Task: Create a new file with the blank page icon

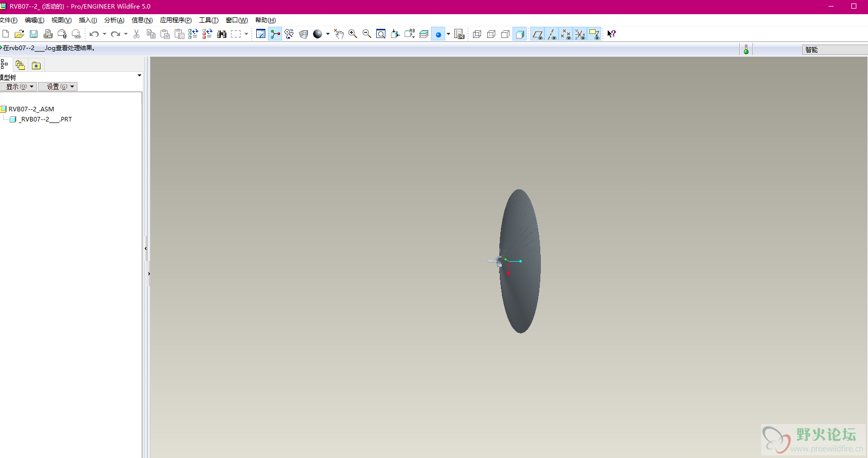Action: 6,34
